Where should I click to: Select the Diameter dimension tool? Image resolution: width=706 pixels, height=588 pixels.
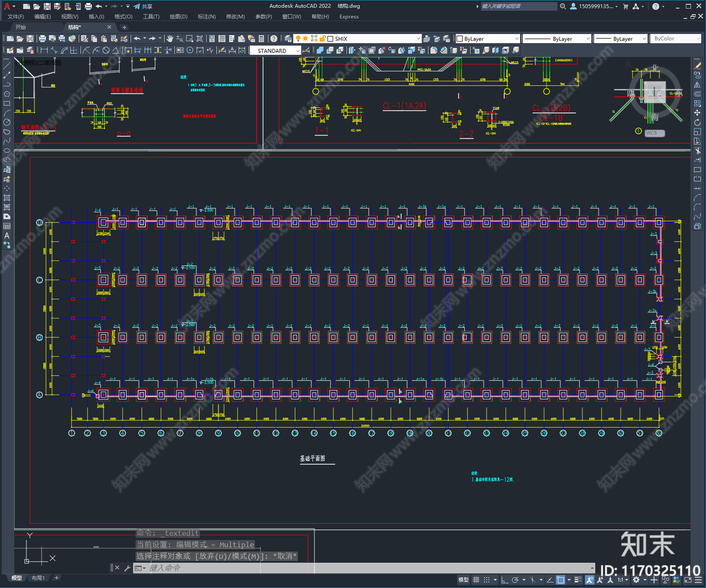click(x=106, y=50)
